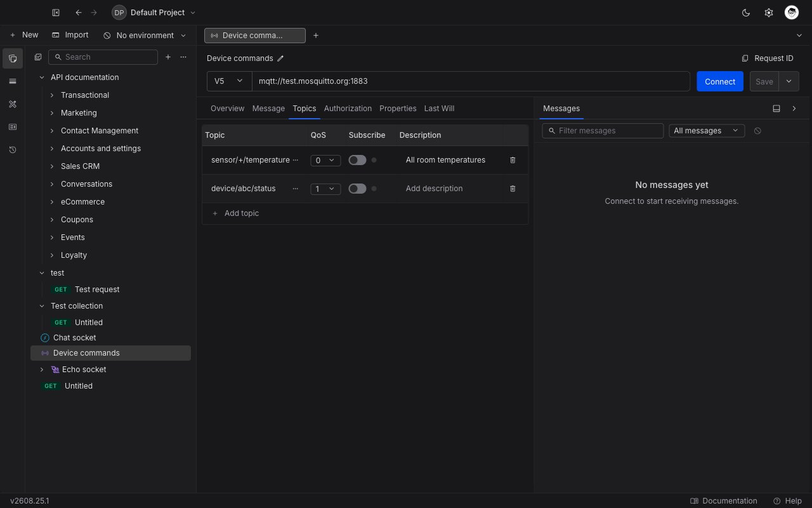
Task: Edit the Device commands name pencil
Action: 280,58
